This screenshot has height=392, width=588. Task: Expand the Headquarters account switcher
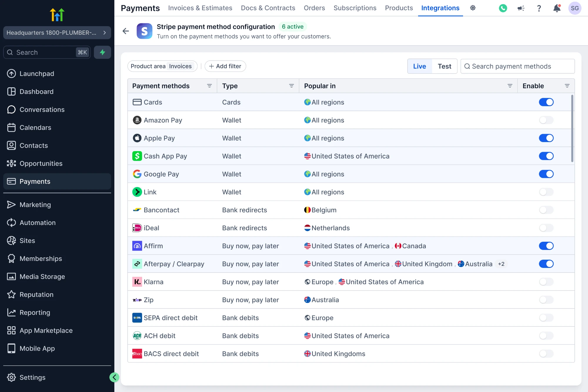57,33
